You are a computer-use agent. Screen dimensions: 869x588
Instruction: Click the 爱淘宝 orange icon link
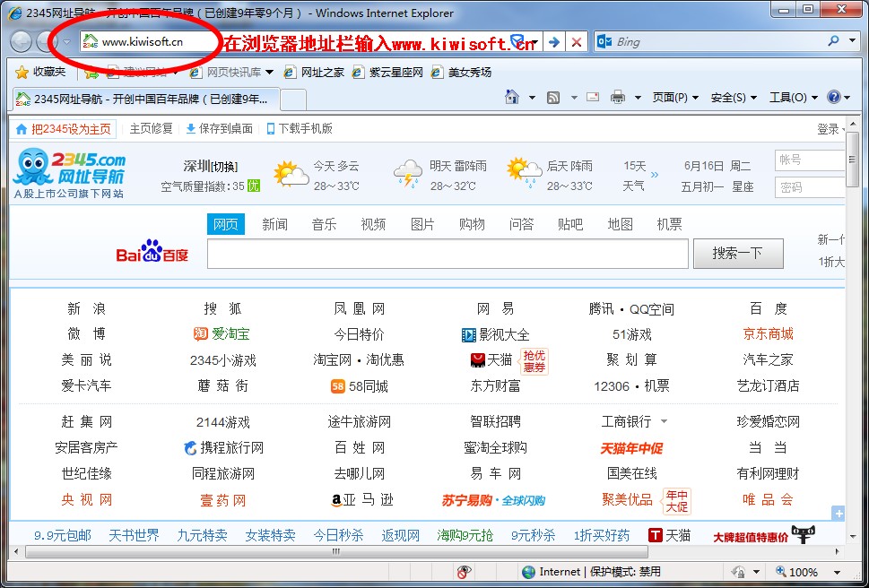pyautogui.click(x=222, y=333)
